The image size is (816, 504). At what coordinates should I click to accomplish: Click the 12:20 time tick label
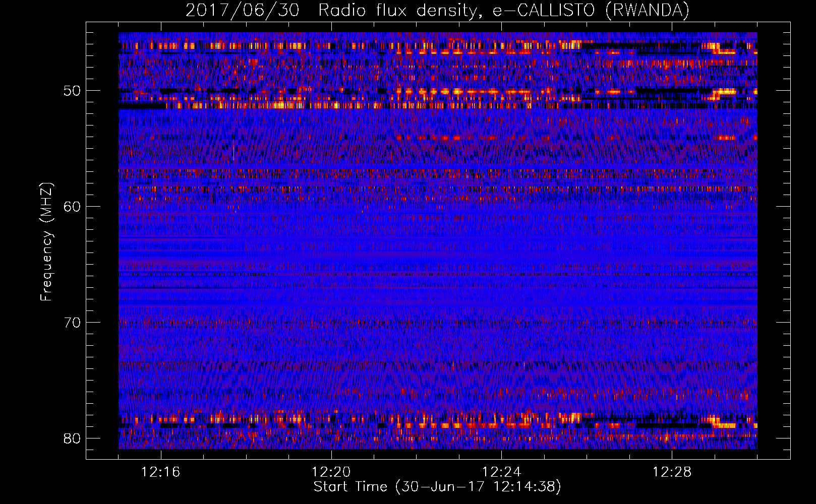coord(331,472)
